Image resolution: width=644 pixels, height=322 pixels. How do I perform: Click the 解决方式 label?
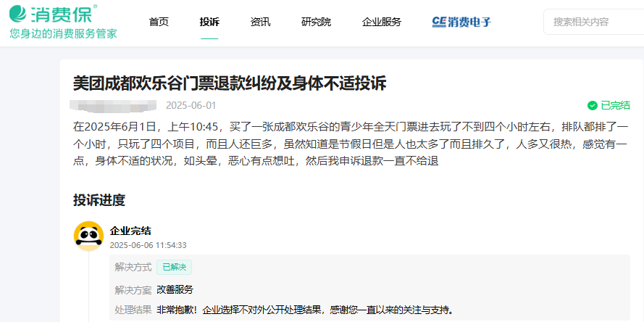[133, 268]
